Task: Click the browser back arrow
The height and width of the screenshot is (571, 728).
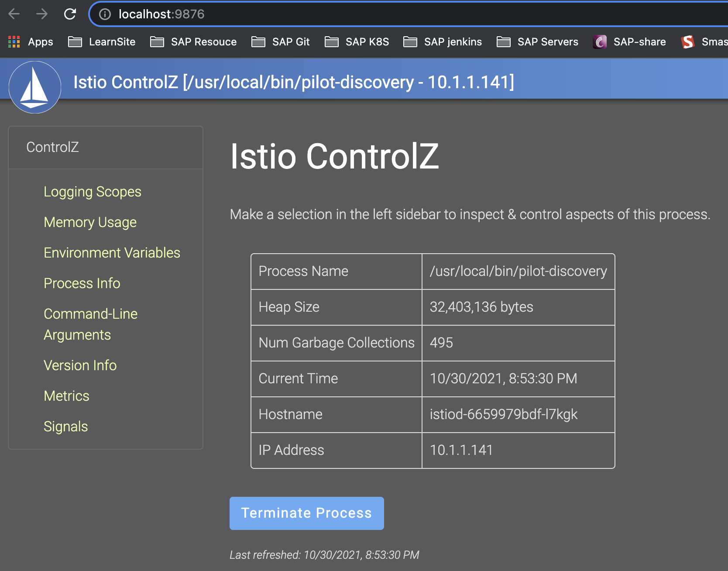Action: point(14,14)
